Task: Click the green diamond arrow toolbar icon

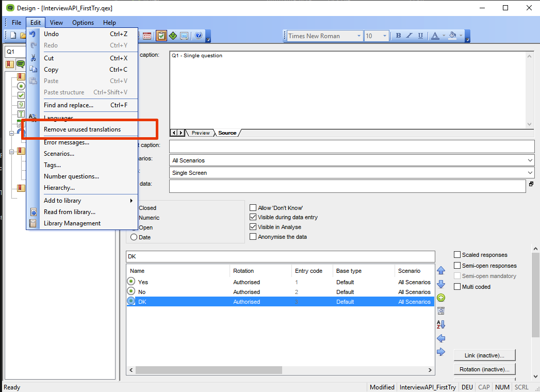Action: [x=173, y=36]
